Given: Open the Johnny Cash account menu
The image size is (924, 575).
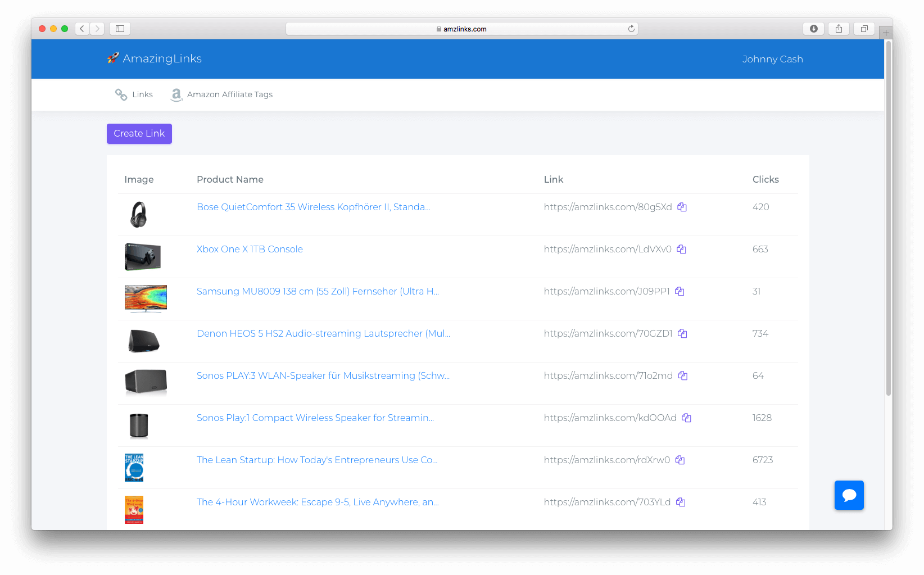Looking at the screenshot, I should [773, 59].
